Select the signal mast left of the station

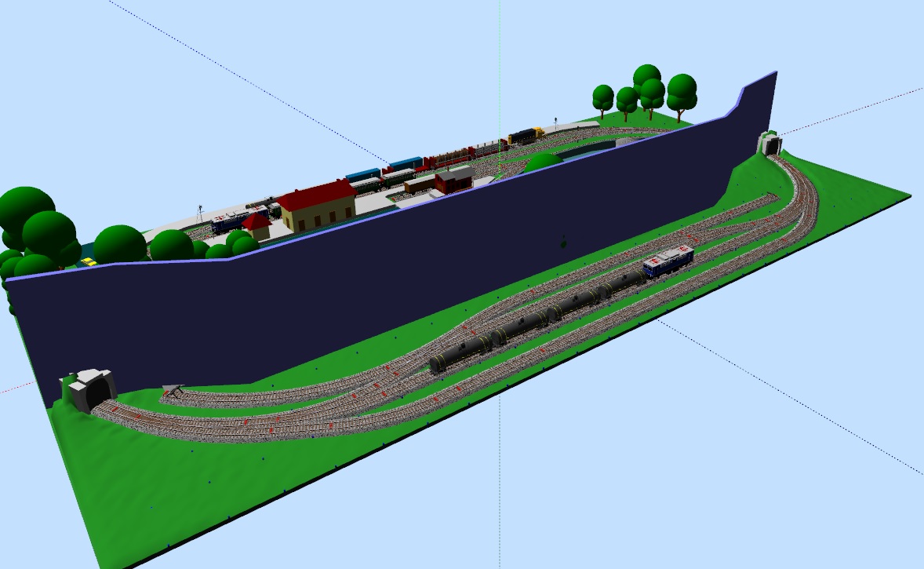pyautogui.click(x=201, y=212)
